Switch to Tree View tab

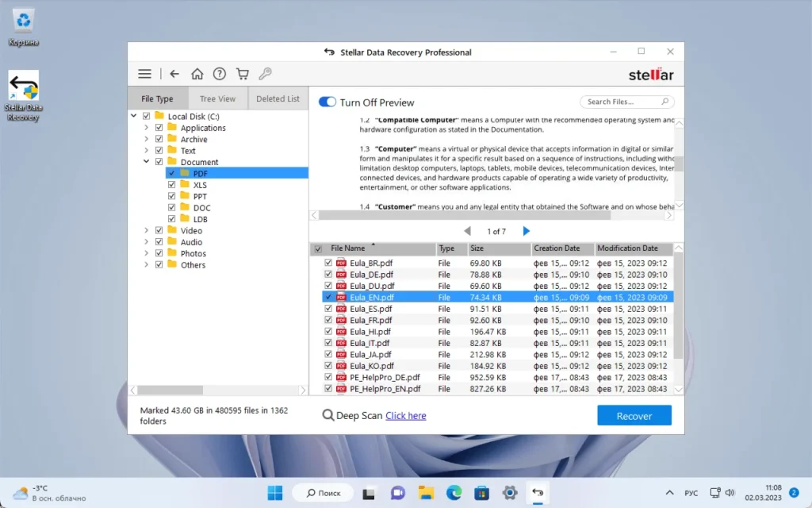[217, 98]
